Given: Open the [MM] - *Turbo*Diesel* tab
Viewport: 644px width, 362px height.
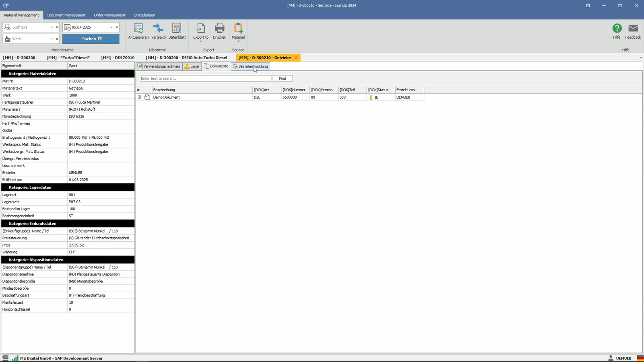Looking at the screenshot, I should (68, 58).
